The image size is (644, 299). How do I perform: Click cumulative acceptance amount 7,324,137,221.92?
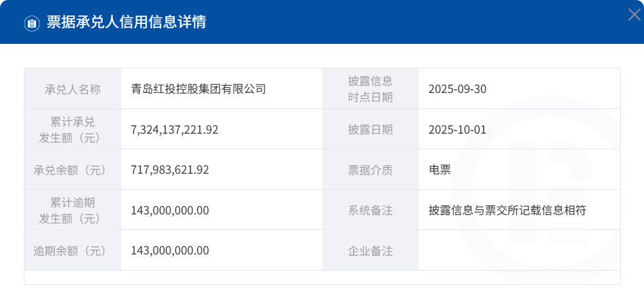pyautogui.click(x=174, y=130)
